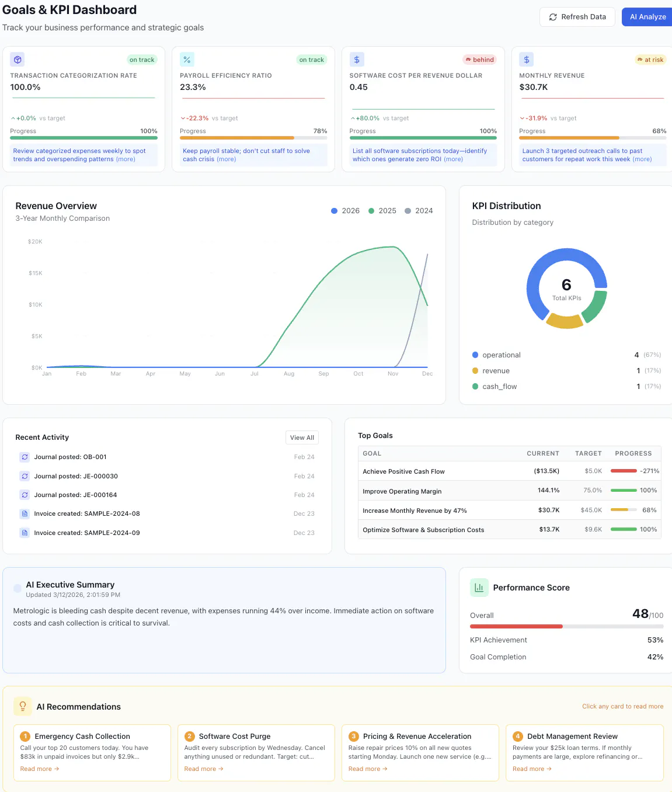The width and height of the screenshot is (672, 792).
Task: Click number 2 badge on Software Cost Purge
Action: click(x=189, y=737)
